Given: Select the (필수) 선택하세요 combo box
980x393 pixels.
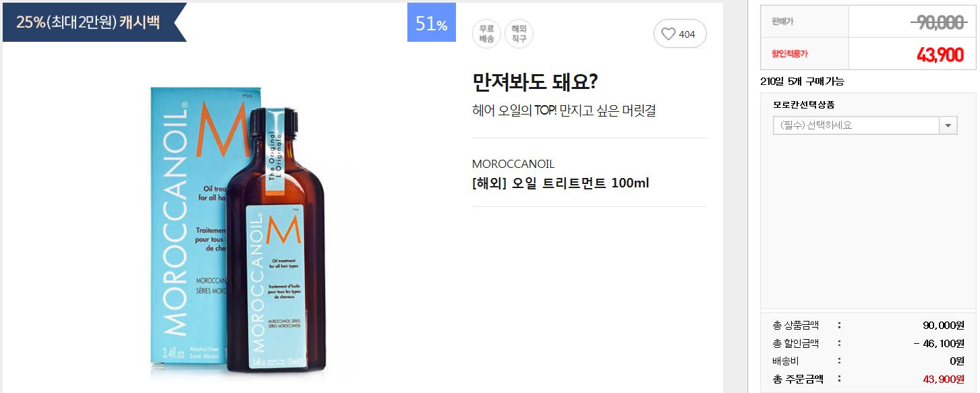Looking at the screenshot, I should (x=865, y=125).
